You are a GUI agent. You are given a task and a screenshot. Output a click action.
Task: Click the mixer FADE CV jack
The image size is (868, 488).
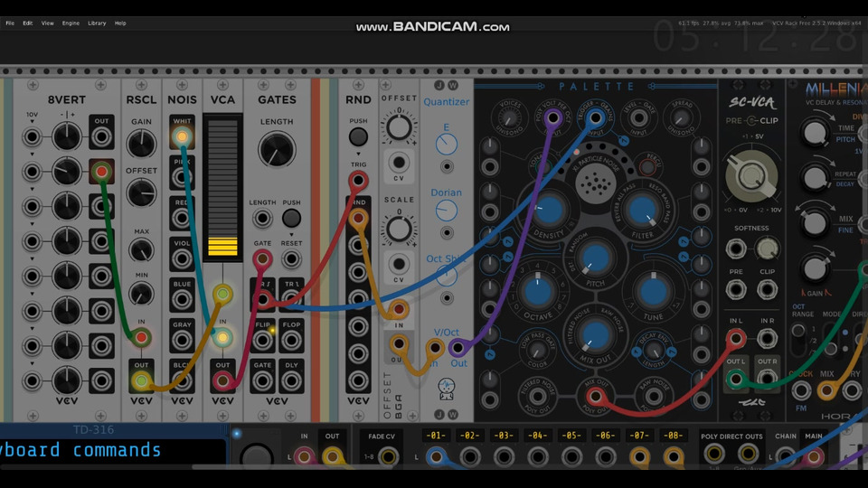tap(388, 457)
